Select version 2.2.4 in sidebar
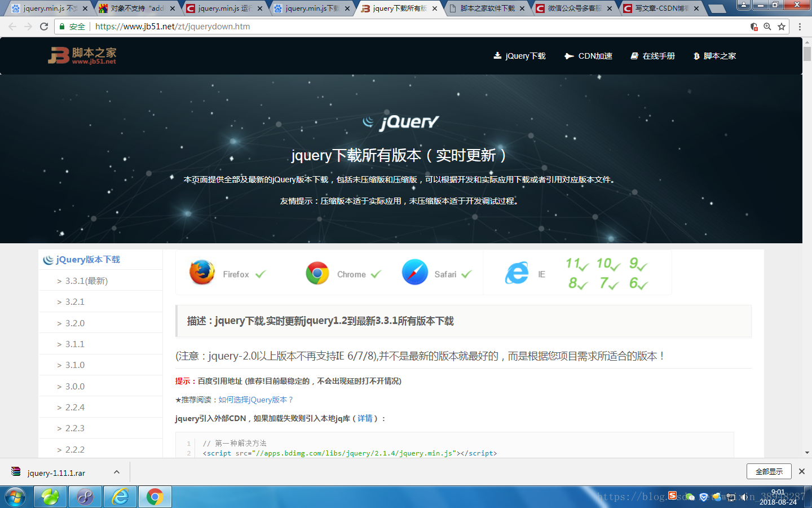 [x=101, y=407]
